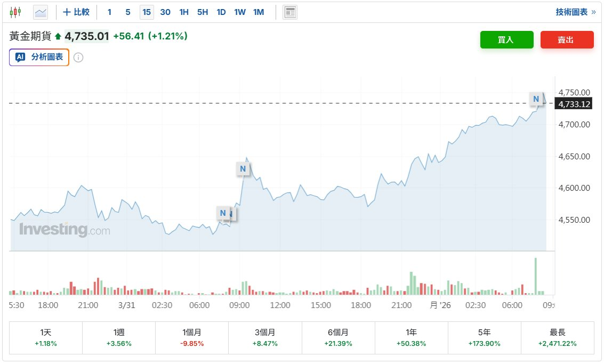This screenshot has width=604, height=364.
Task: Switch to candlestick chart type icon
Action: 15,12
